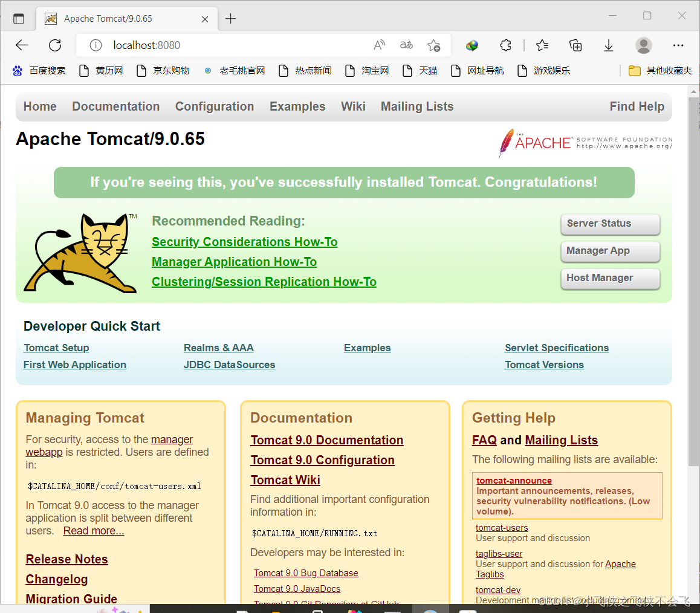Open the Collections icon
700x613 pixels.
[x=575, y=45]
